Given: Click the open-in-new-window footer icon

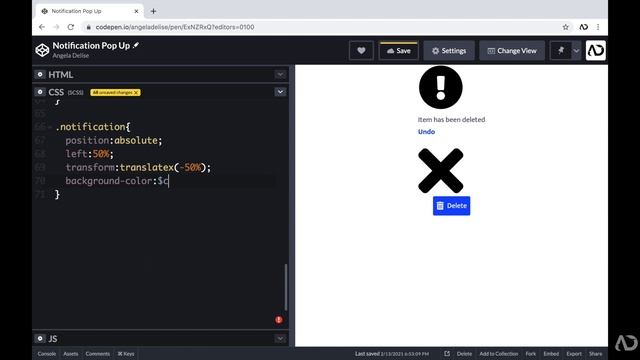Looking at the screenshot, I should tap(447, 353).
